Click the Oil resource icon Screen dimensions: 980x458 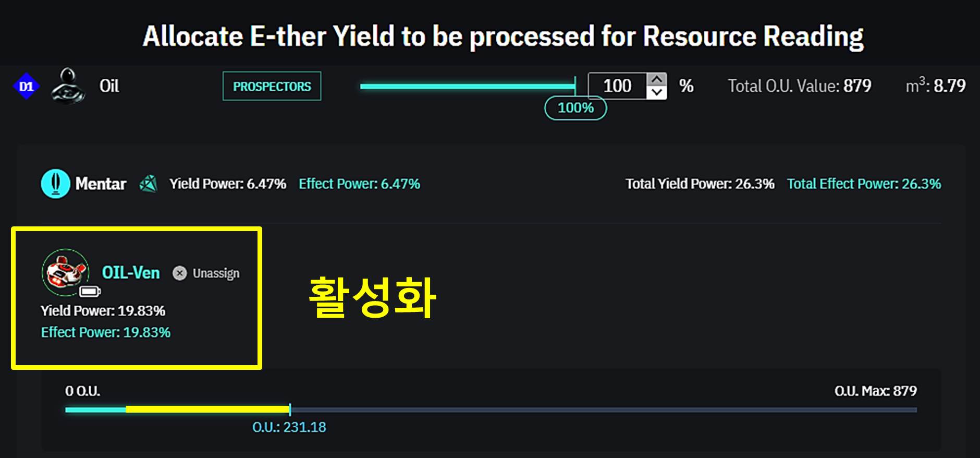click(68, 86)
